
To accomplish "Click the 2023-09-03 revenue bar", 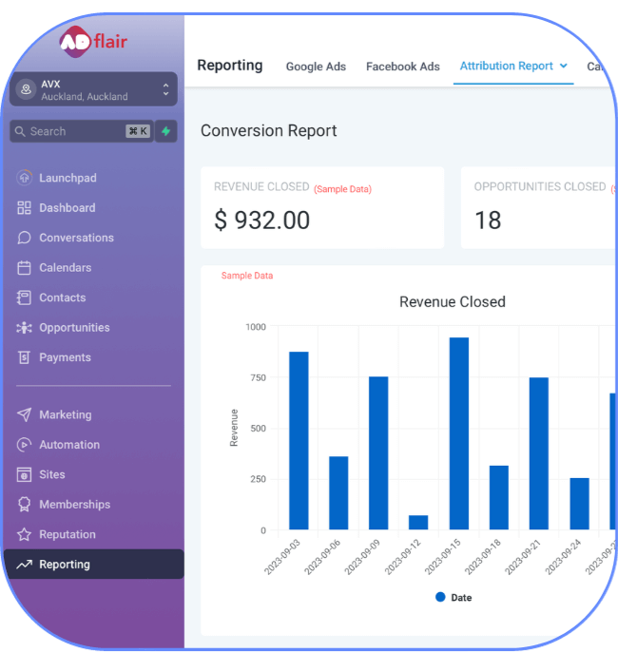I will [299, 441].
